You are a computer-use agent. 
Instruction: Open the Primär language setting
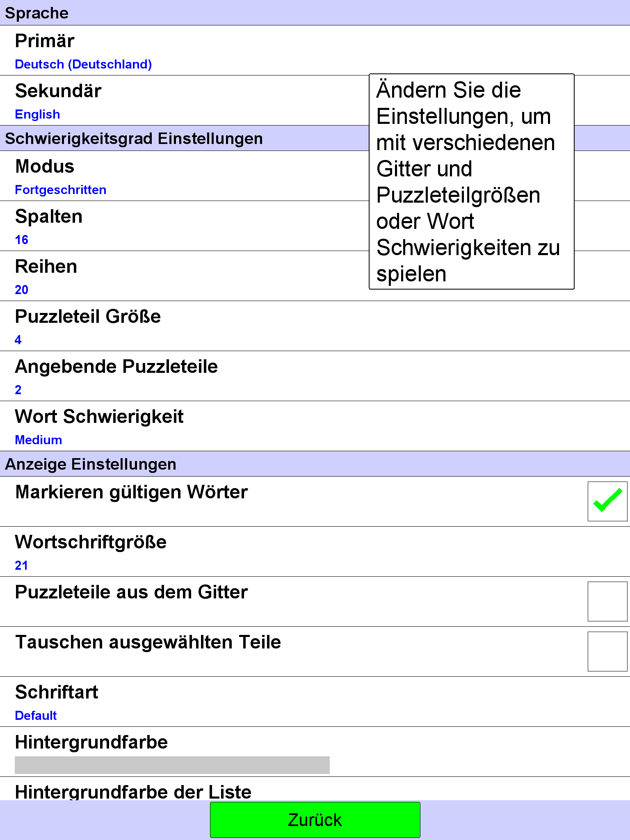[x=315, y=50]
